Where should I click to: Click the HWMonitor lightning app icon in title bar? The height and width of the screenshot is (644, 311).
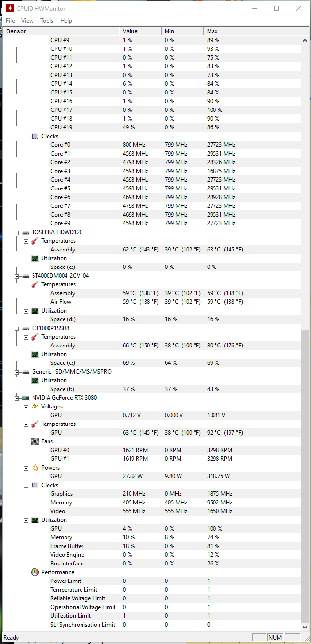[x=9, y=8]
